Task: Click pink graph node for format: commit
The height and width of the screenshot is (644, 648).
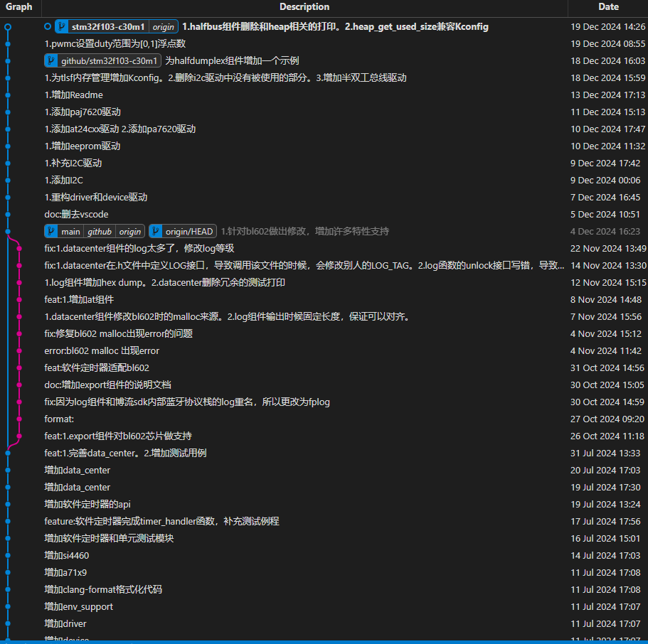Action: coord(19,419)
